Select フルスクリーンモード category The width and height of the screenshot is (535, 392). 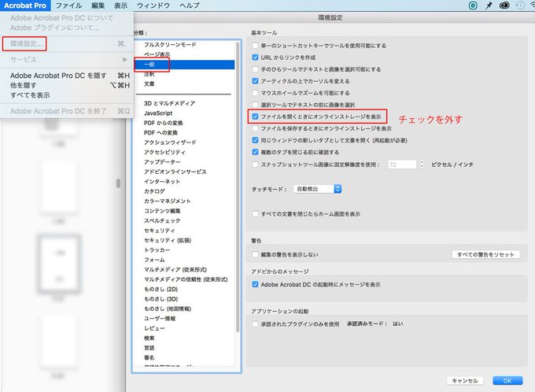point(170,44)
